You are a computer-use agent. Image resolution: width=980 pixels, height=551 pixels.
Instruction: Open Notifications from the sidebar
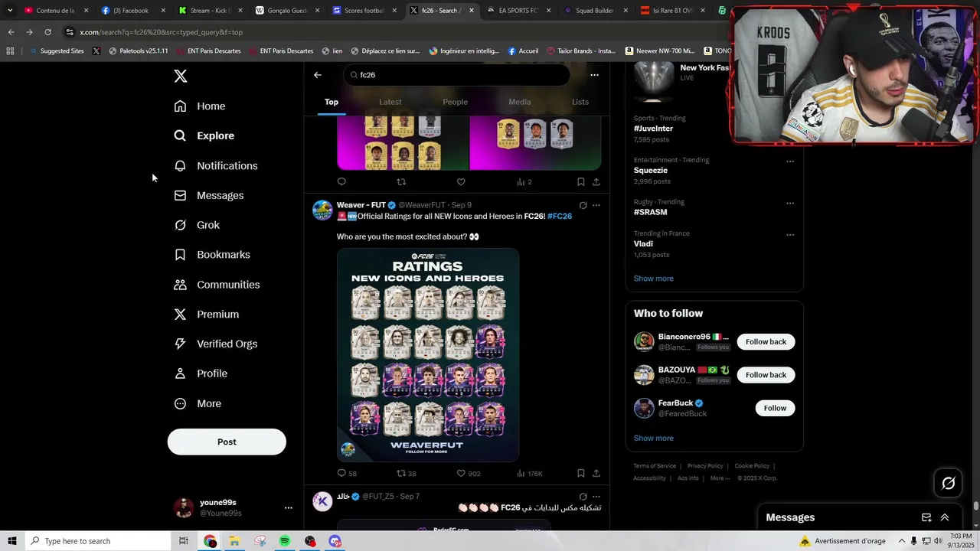(x=216, y=165)
